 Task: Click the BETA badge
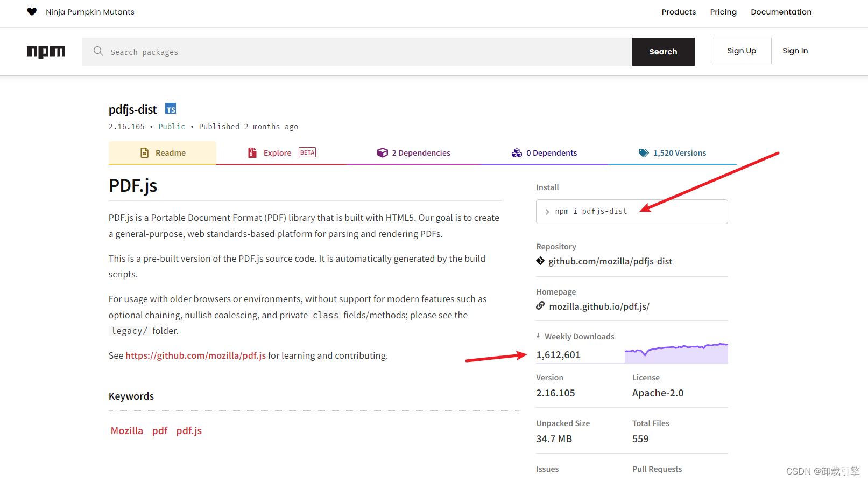307,152
